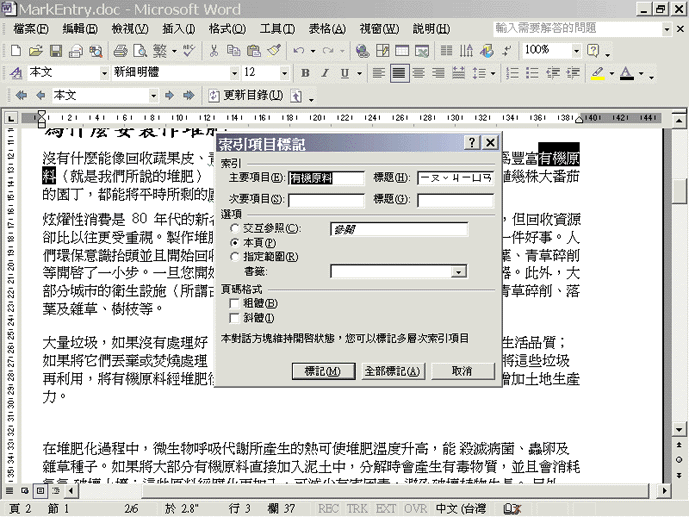Cut selection with the scissors icon
This screenshot has width=689, height=517.
click(x=214, y=51)
